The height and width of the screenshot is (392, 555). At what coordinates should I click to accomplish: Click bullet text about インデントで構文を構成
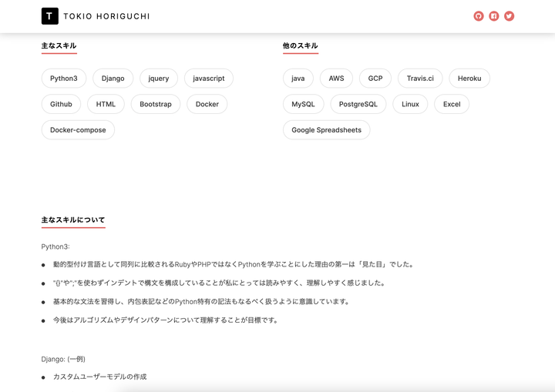[220, 283]
